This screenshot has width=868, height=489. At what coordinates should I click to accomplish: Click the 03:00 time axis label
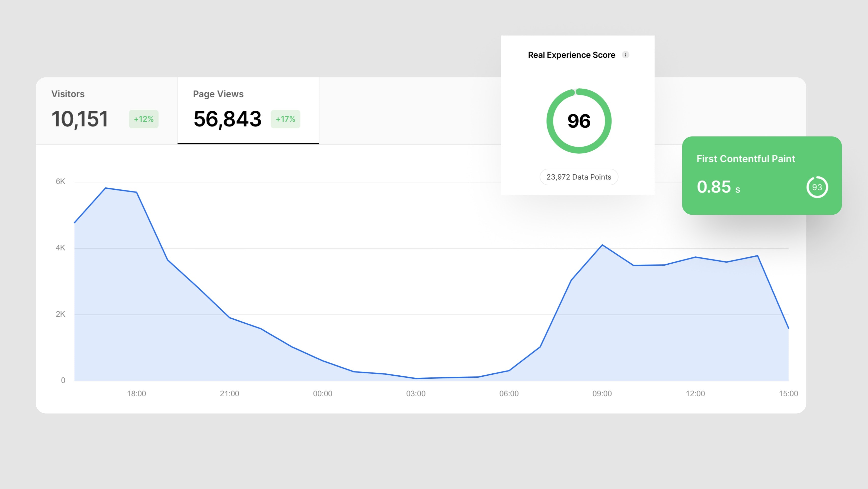coord(416,393)
